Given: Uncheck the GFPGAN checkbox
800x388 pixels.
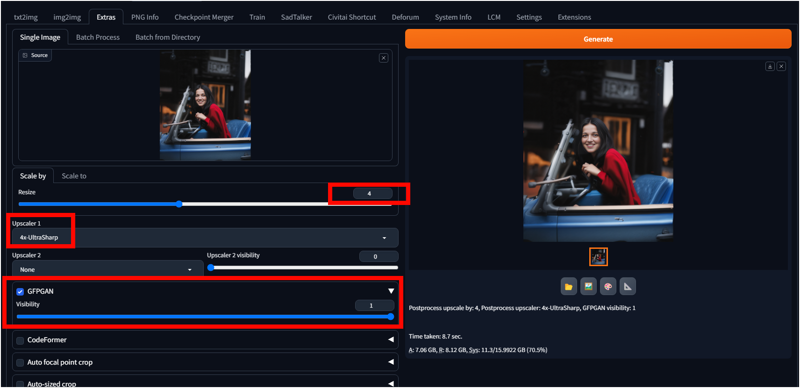Looking at the screenshot, I should click(x=20, y=292).
